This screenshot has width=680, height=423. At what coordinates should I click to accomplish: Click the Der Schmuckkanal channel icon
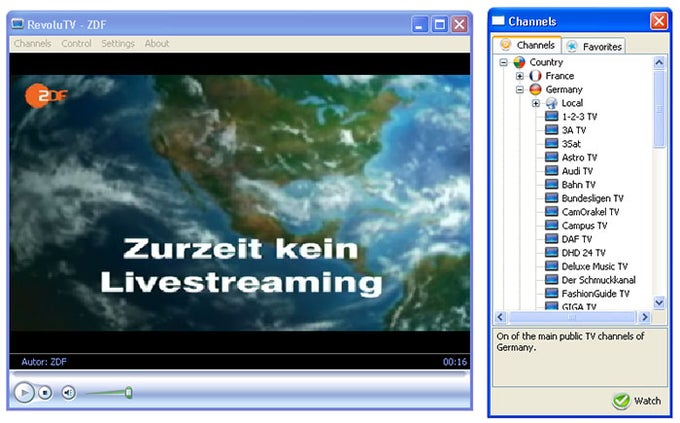551,279
